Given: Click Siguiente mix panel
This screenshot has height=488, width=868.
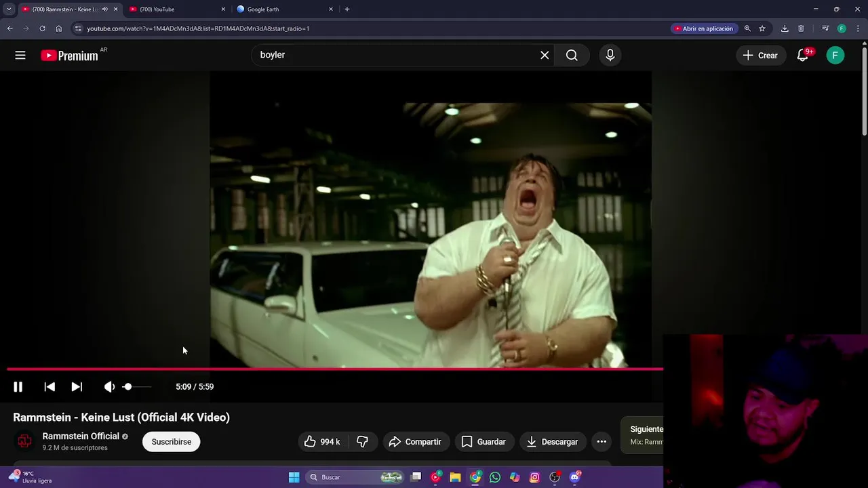Looking at the screenshot, I should point(642,435).
